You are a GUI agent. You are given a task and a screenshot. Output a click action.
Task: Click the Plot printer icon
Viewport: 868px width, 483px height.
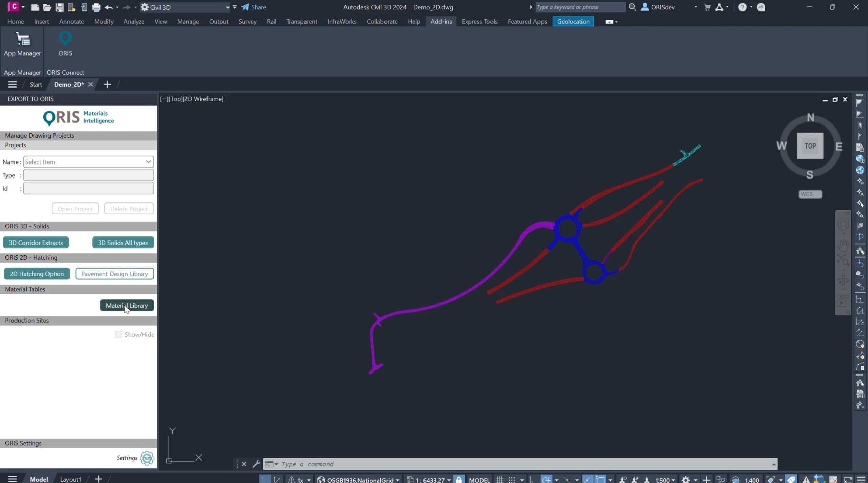[x=96, y=7]
